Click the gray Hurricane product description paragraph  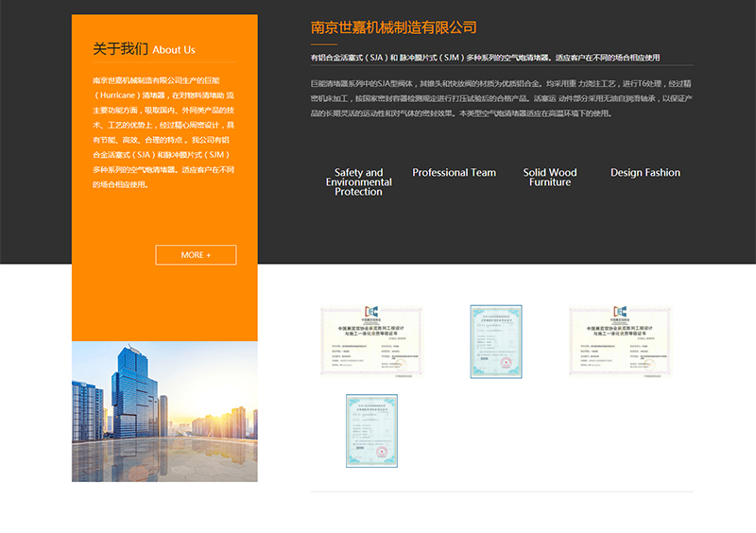(502, 98)
